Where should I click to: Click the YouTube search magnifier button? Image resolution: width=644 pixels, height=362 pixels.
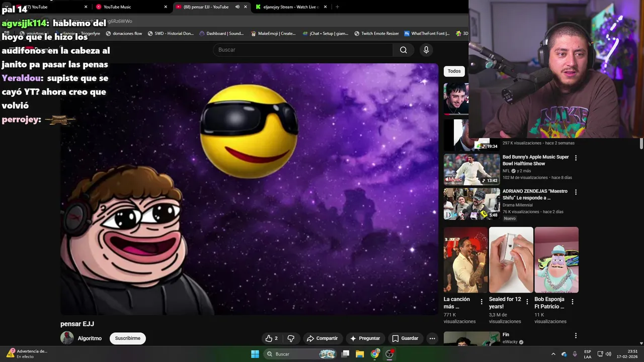[x=403, y=50]
